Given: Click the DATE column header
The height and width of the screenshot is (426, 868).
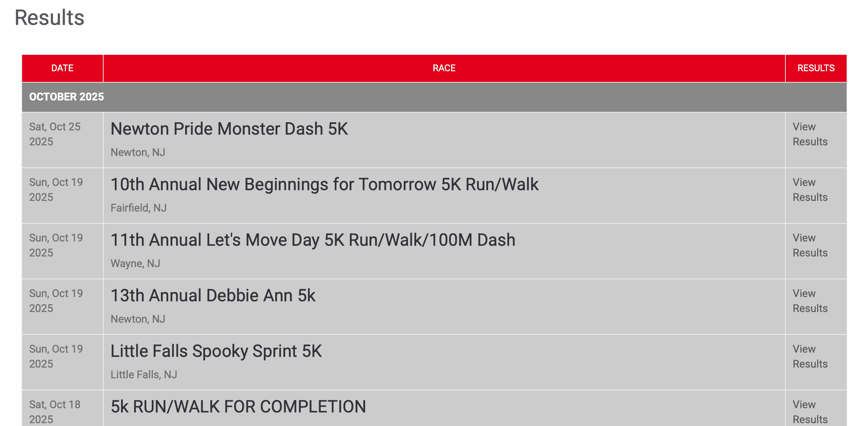Looking at the screenshot, I should pos(62,68).
